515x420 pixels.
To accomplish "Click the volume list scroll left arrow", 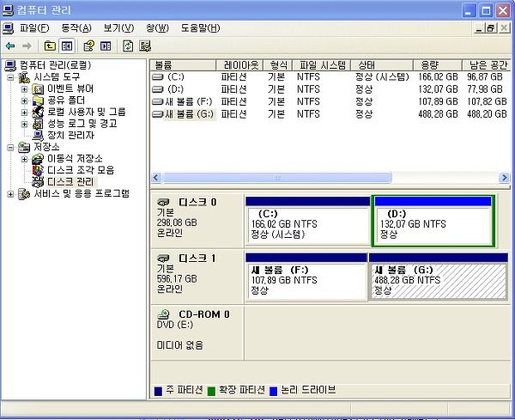I will pos(156,178).
